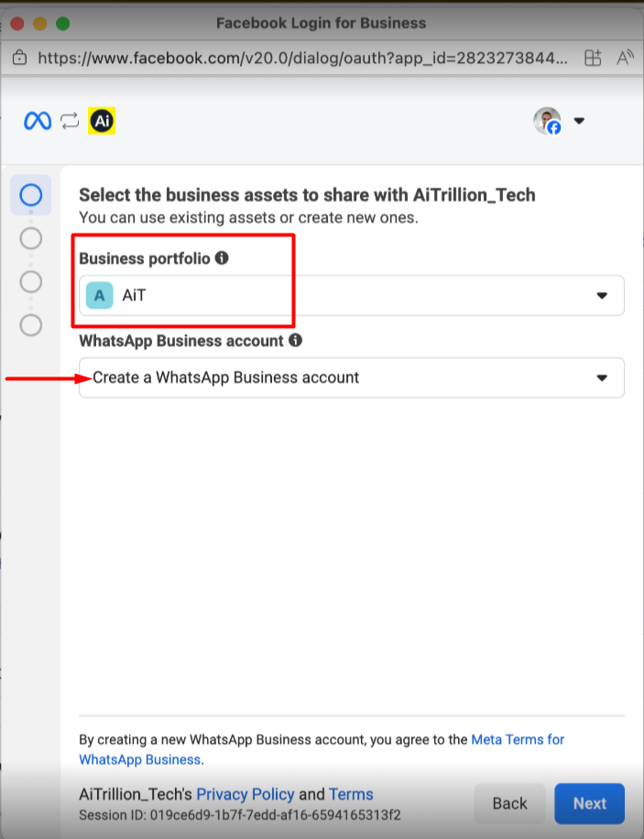
Task: Expand the account switcher arrow beside avatar
Action: click(579, 121)
